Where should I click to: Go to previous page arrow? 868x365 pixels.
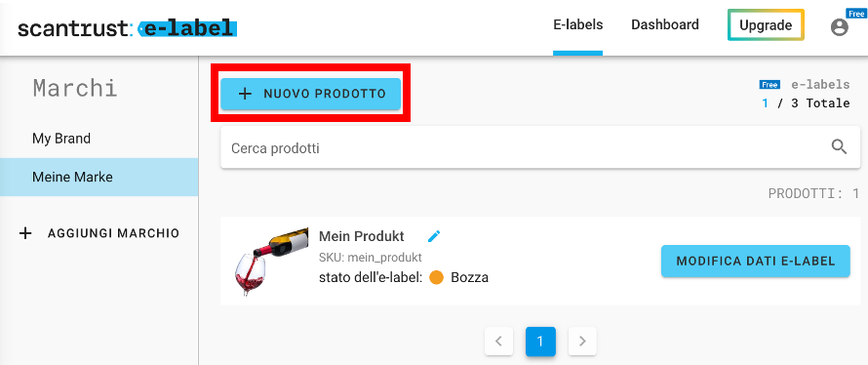pos(498,342)
